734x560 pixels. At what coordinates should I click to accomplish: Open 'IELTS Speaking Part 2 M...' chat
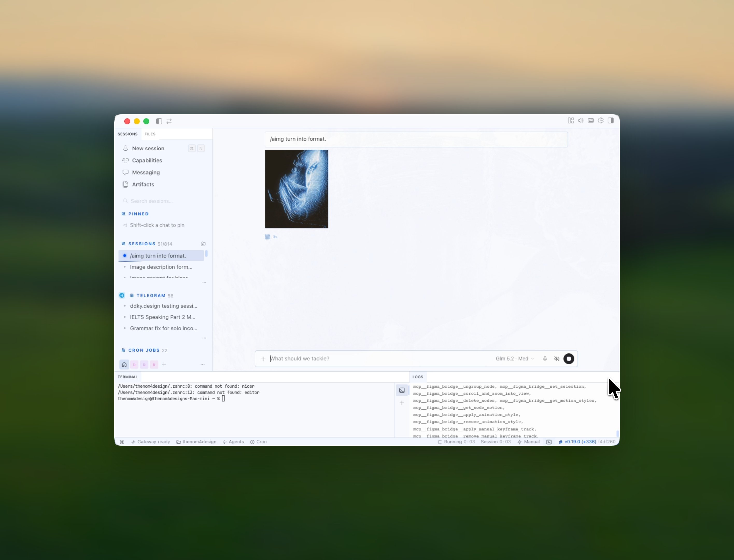tap(161, 317)
